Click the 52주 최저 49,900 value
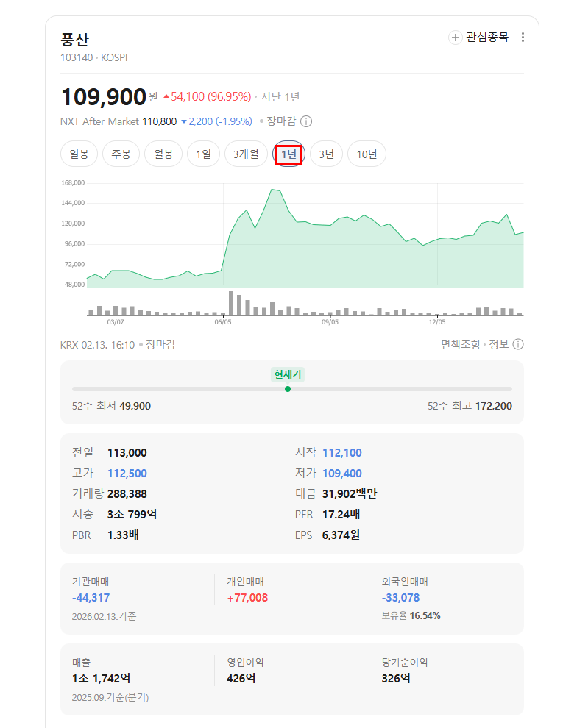The width and height of the screenshot is (577, 728). [x=135, y=406]
